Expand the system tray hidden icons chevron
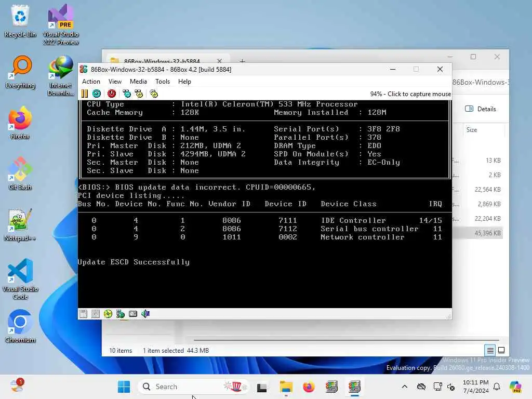The width and height of the screenshot is (532, 399). coord(404,387)
